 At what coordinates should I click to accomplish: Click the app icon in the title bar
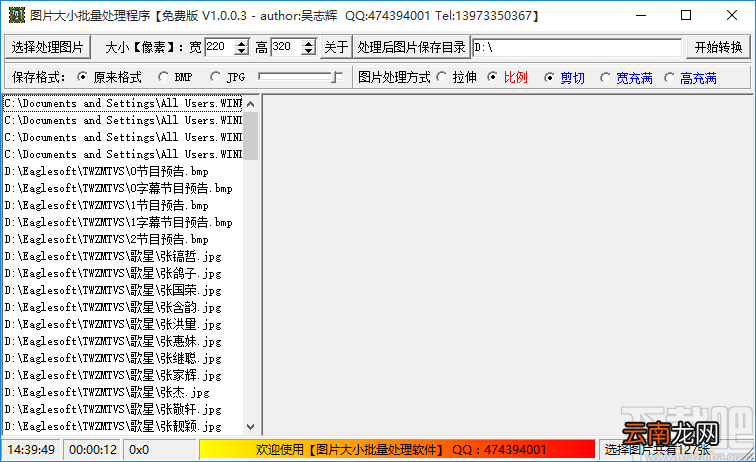16,15
